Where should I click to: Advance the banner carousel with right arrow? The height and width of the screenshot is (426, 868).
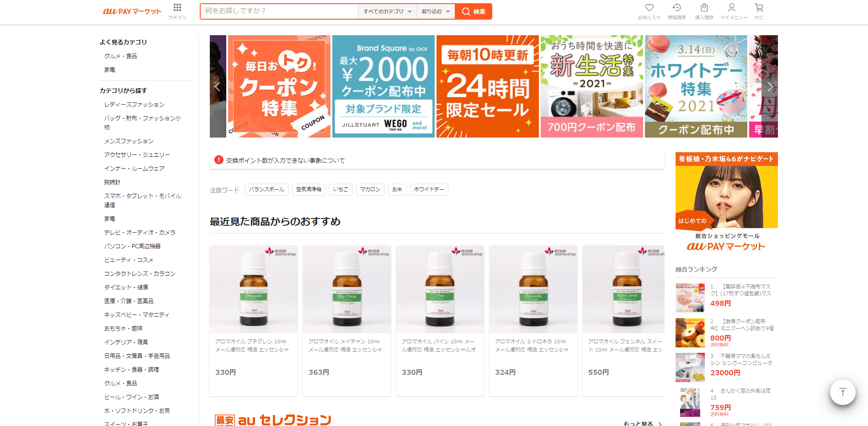click(x=771, y=86)
